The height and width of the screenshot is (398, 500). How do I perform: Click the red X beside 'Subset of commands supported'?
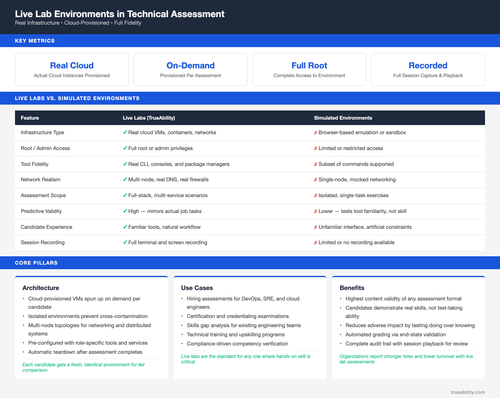click(x=315, y=164)
